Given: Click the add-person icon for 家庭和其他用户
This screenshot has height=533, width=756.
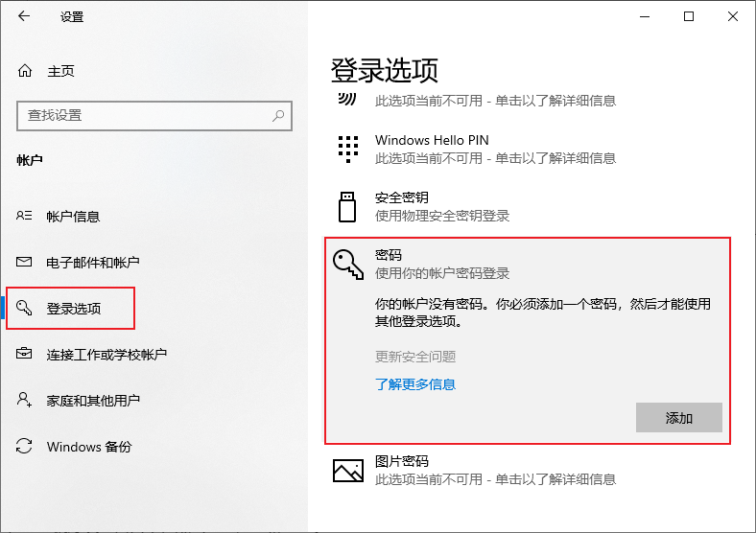Looking at the screenshot, I should click(x=24, y=400).
